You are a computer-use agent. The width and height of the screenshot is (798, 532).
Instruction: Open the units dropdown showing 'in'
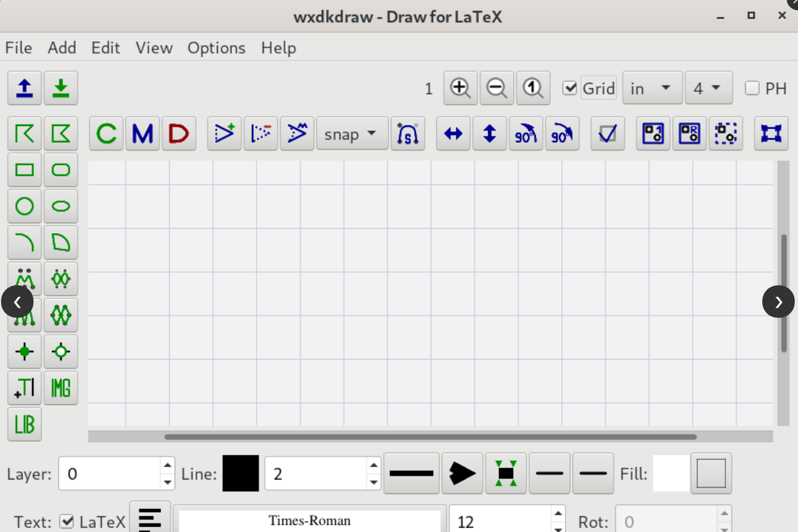[652, 88]
